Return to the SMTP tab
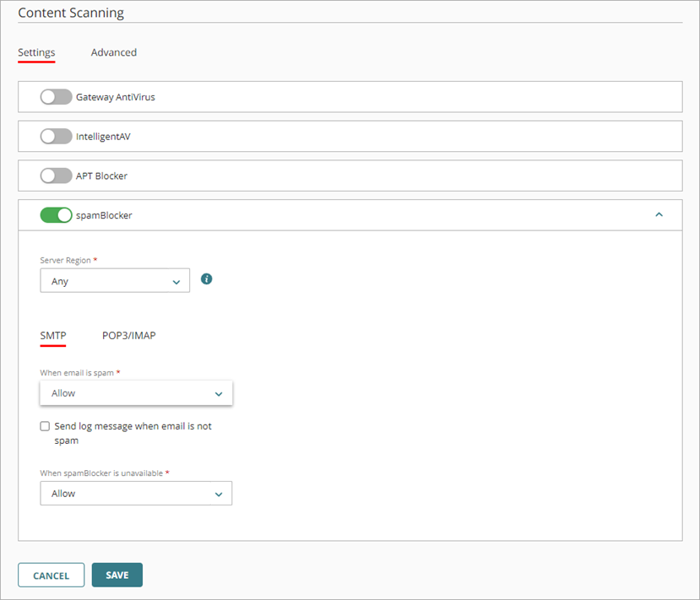This screenshot has width=700, height=600. click(52, 335)
